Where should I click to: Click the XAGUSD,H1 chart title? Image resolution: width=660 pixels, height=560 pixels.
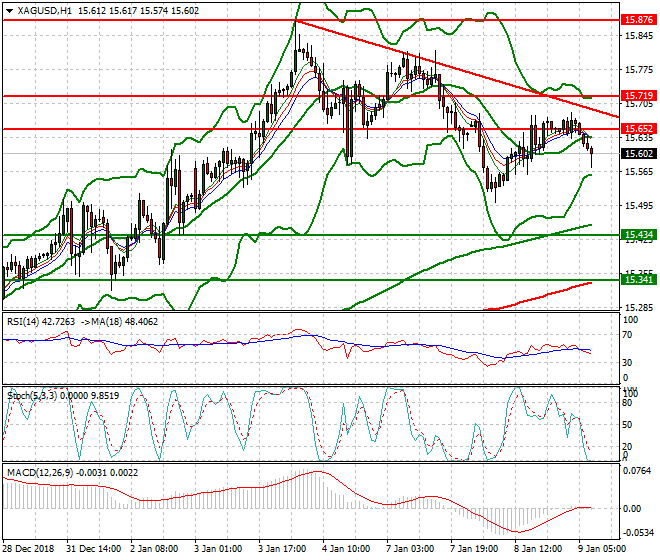tap(45, 11)
